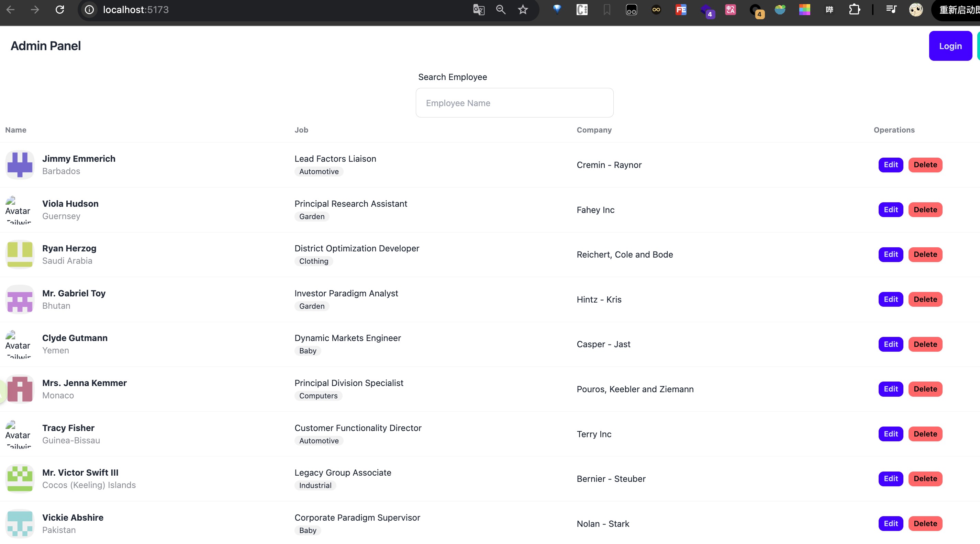
Task: Open the media control playlist icon
Action: (891, 10)
